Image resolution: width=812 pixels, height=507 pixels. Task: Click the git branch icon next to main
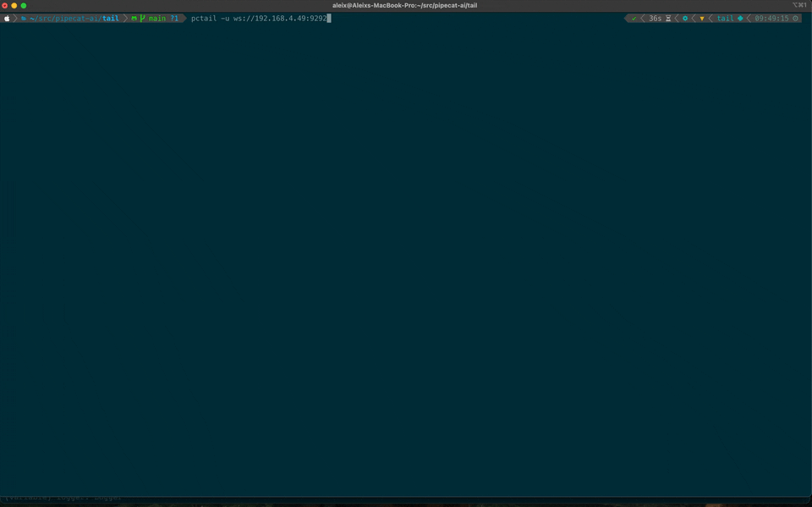[141, 18]
